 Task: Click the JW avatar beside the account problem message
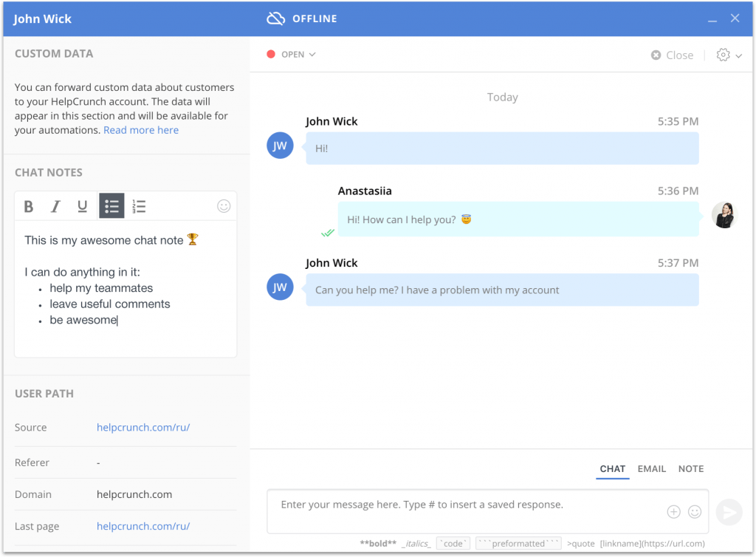(280, 287)
